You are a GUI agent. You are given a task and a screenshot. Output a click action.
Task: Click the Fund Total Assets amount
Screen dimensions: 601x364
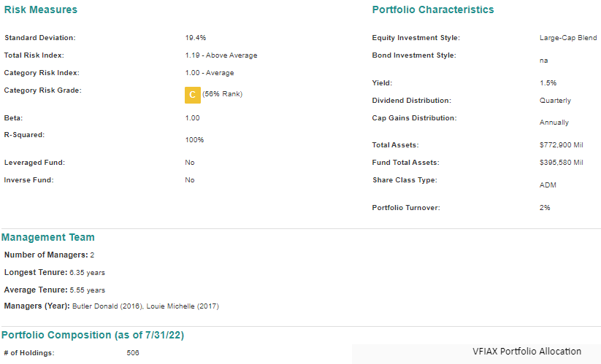[x=561, y=163]
